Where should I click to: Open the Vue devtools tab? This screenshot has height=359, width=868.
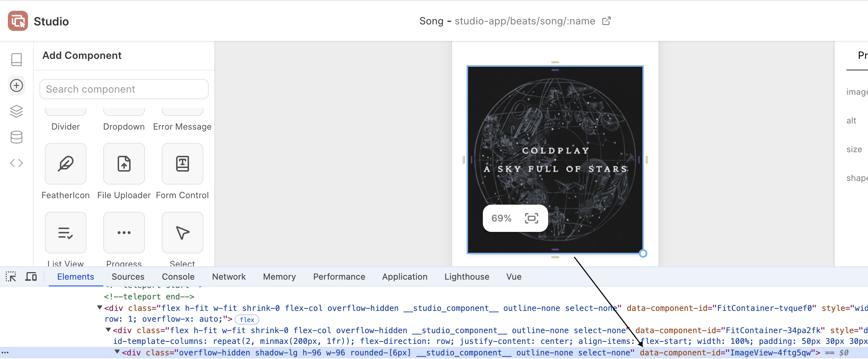[514, 277]
